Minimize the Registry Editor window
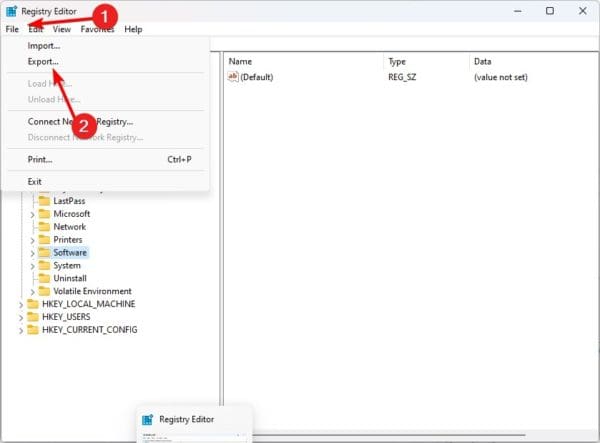Viewport: 600px width, 443px height. tap(517, 11)
